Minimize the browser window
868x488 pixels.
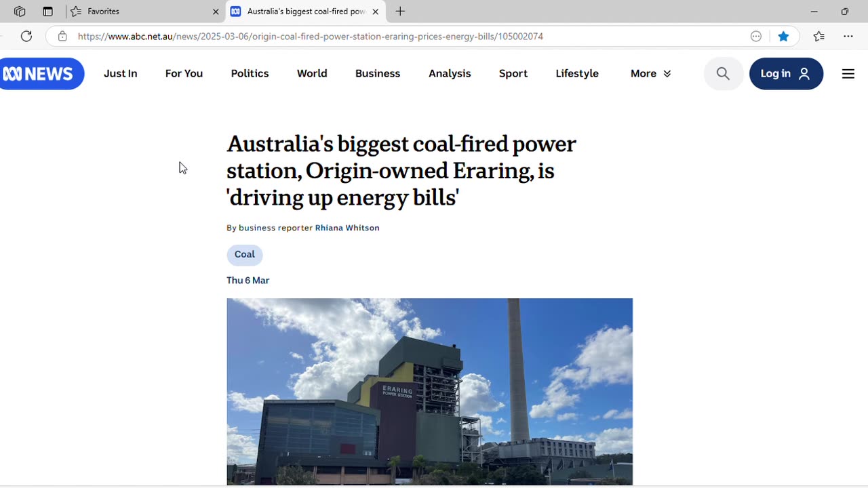814,12
